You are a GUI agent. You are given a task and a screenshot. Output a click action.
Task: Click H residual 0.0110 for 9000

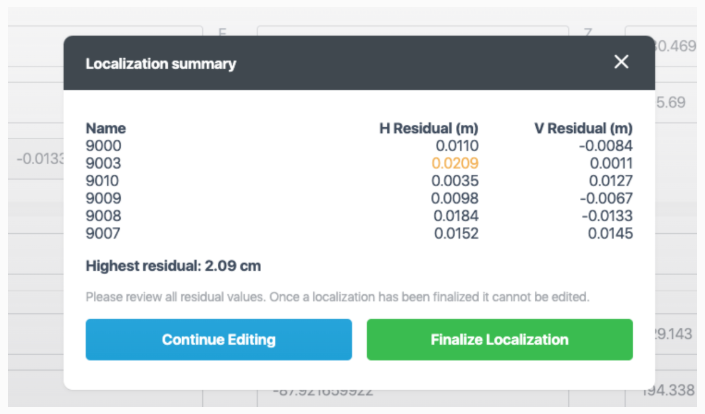[x=457, y=146]
